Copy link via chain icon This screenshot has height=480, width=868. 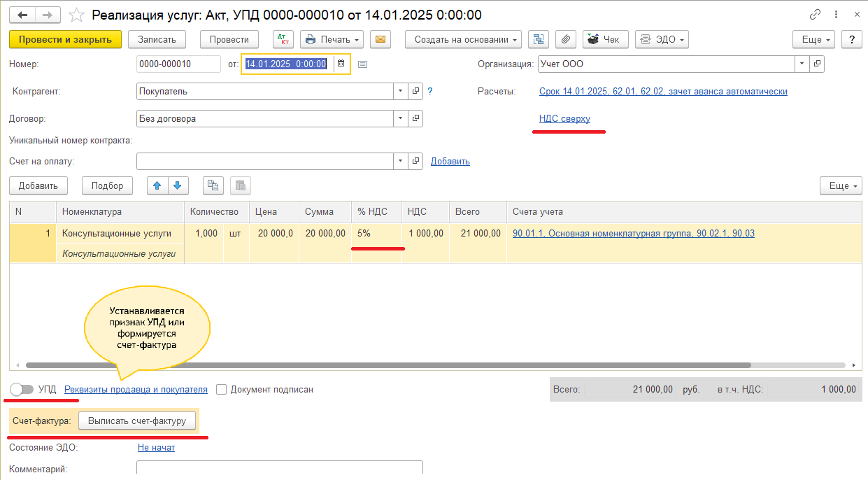815,14
